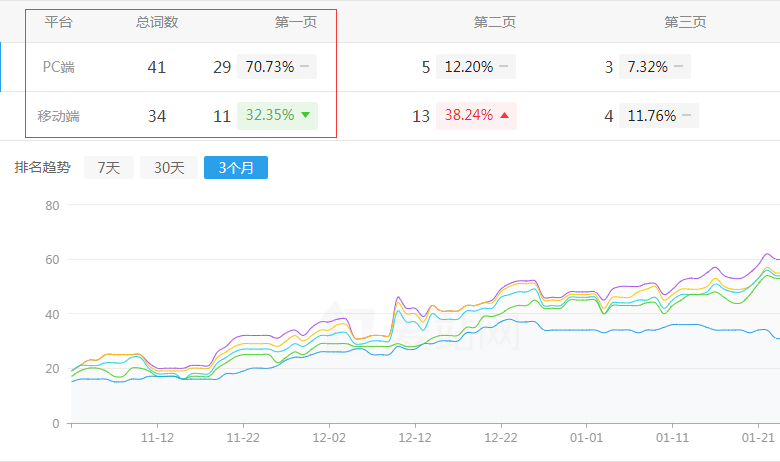
Task: Open 移动端 second page count 13
Action: [x=421, y=116]
